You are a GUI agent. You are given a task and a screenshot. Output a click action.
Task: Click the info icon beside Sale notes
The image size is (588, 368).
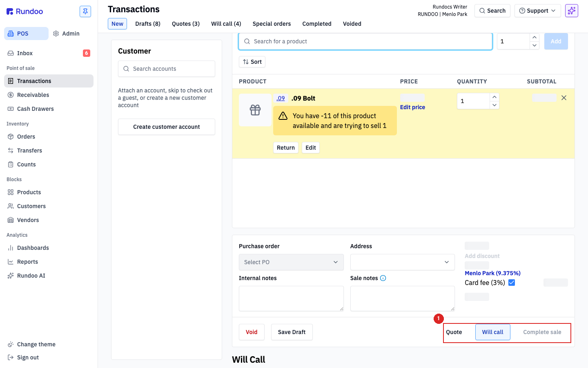pos(383,278)
